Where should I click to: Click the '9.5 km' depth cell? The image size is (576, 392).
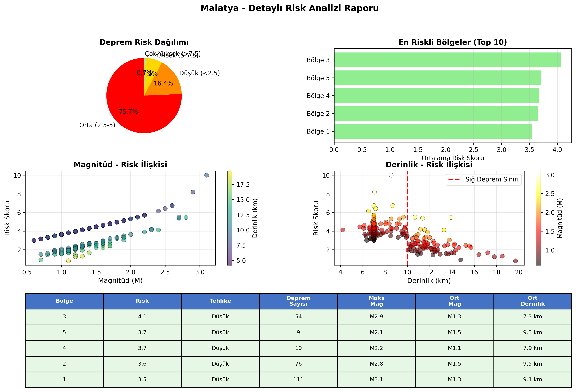[533, 364]
